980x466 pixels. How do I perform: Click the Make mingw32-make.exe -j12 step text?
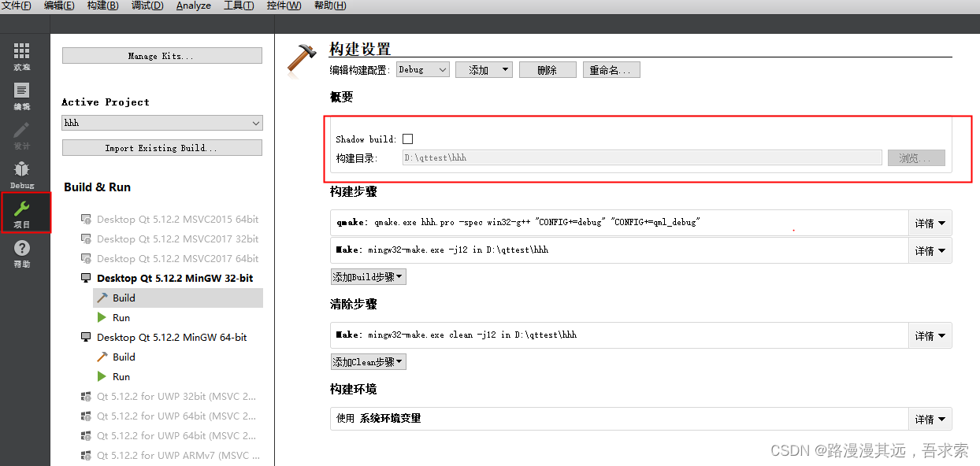pos(442,250)
